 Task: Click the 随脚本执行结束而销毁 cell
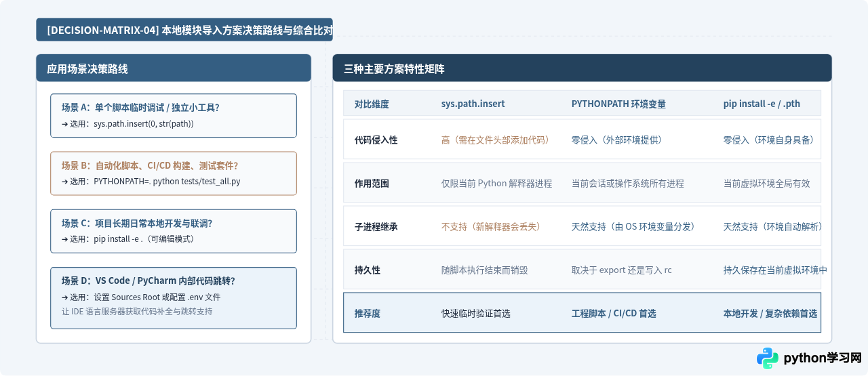pyautogui.click(x=484, y=270)
